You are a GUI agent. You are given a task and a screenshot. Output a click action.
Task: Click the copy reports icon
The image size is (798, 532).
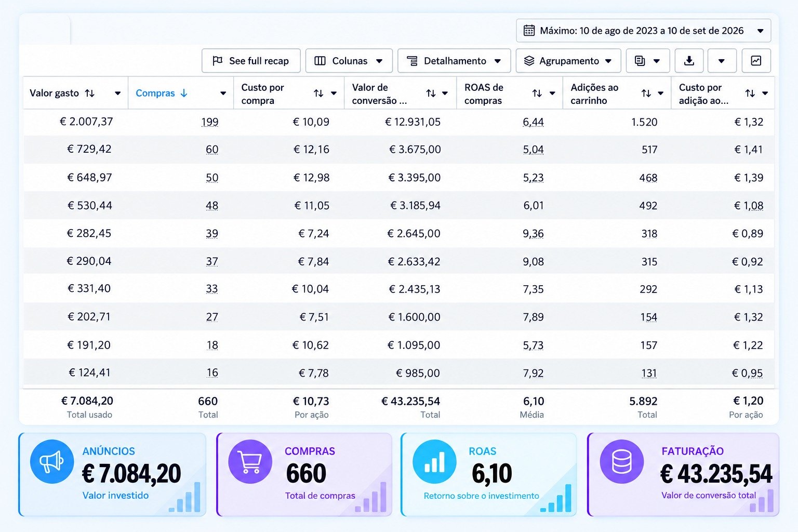tap(640, 61)
